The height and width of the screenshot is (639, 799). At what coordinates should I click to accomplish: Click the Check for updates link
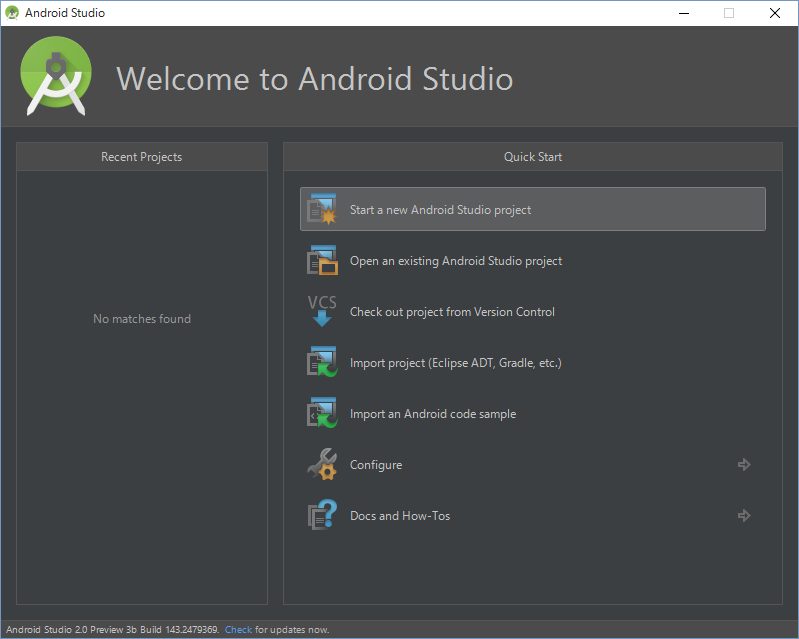[x=238, y=629]
